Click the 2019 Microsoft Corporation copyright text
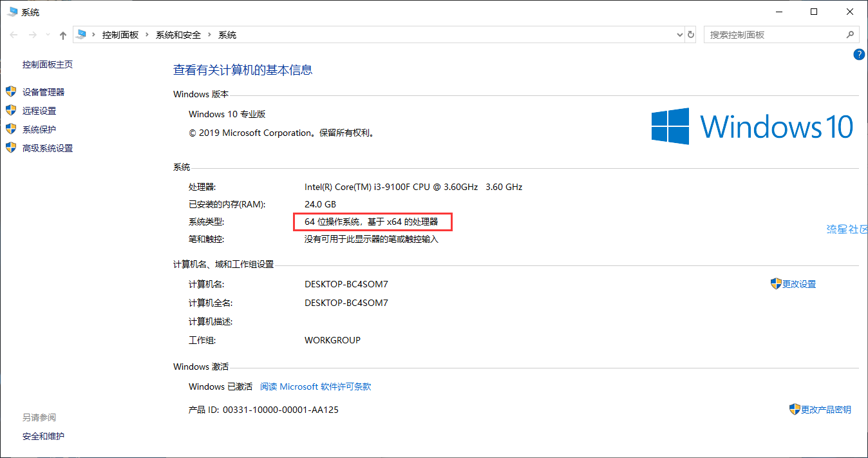This screenshot has width=868, height=458. 282,133
